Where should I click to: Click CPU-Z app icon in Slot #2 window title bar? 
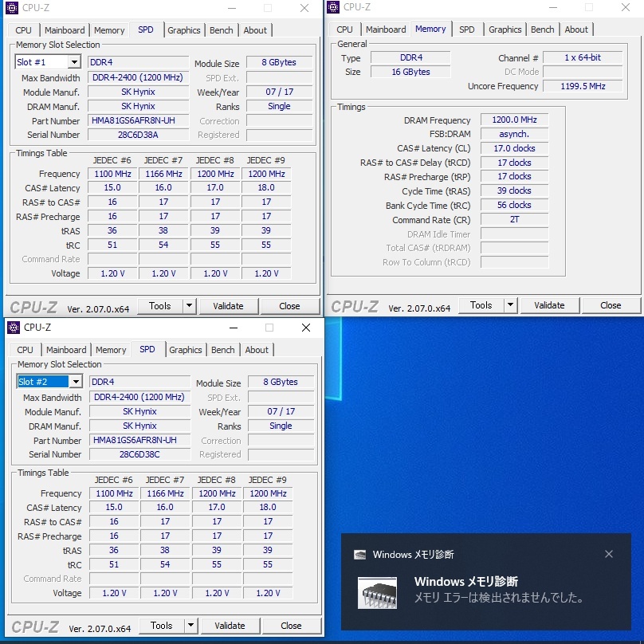[x=13, y=328]
